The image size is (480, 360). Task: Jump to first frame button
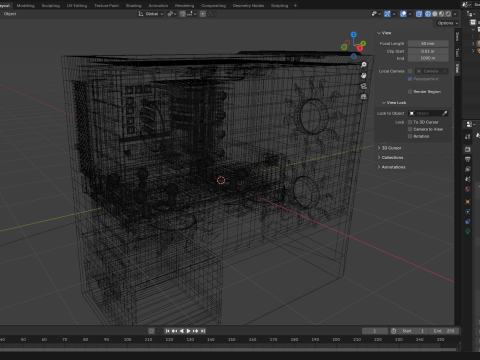(167, 331)
